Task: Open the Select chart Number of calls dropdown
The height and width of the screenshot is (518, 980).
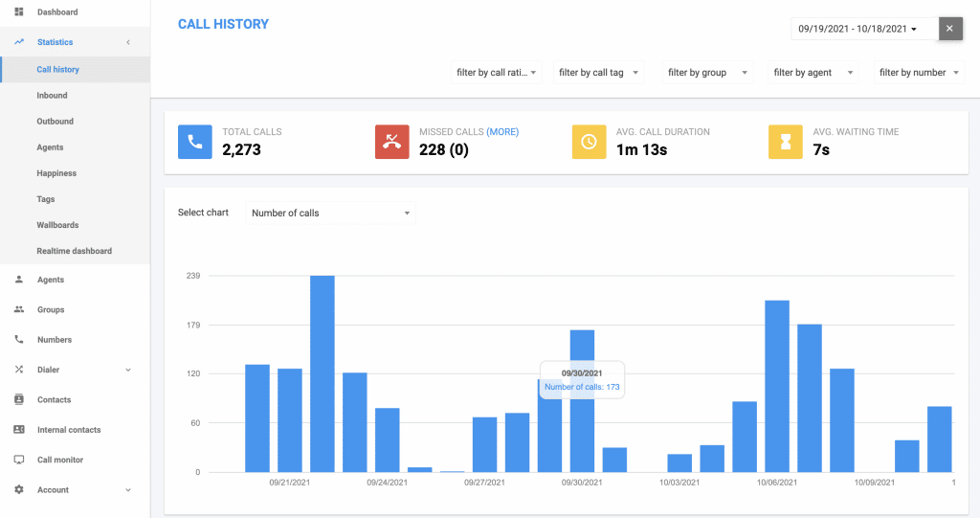Action: 330,213
